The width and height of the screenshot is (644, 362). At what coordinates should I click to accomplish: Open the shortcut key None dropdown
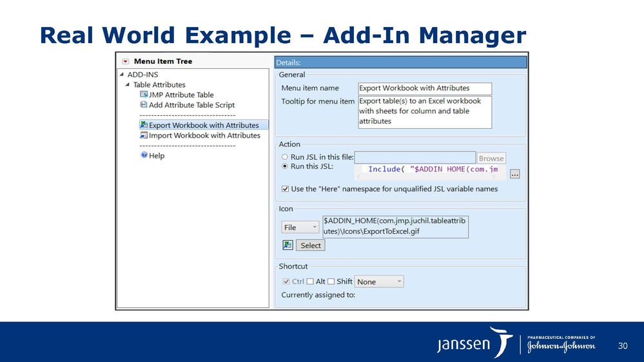tap(379, 281)
